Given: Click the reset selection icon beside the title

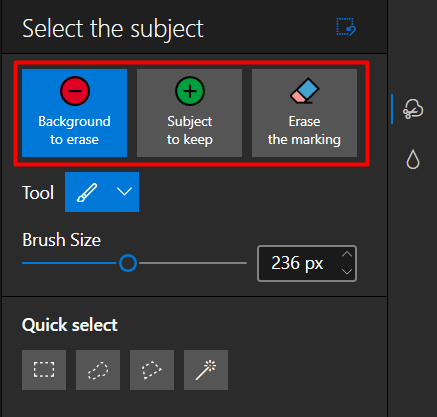Looking at the screenshot, I should coord(346,27).
